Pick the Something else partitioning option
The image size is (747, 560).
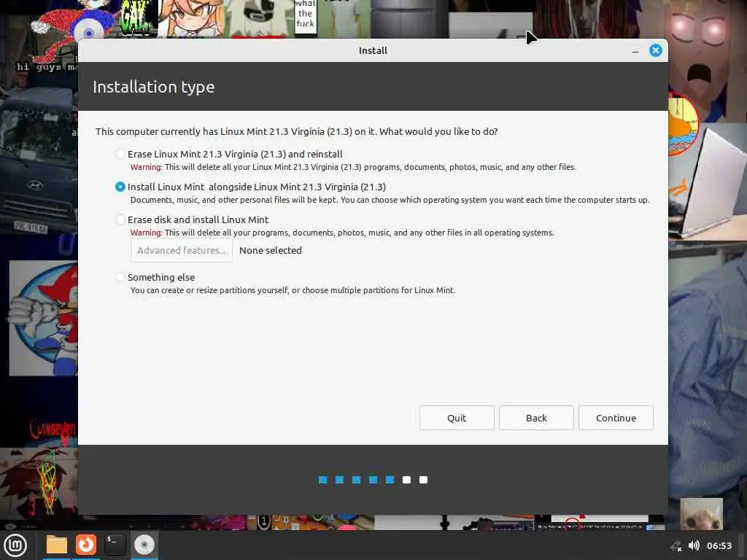tap(120, 277)
